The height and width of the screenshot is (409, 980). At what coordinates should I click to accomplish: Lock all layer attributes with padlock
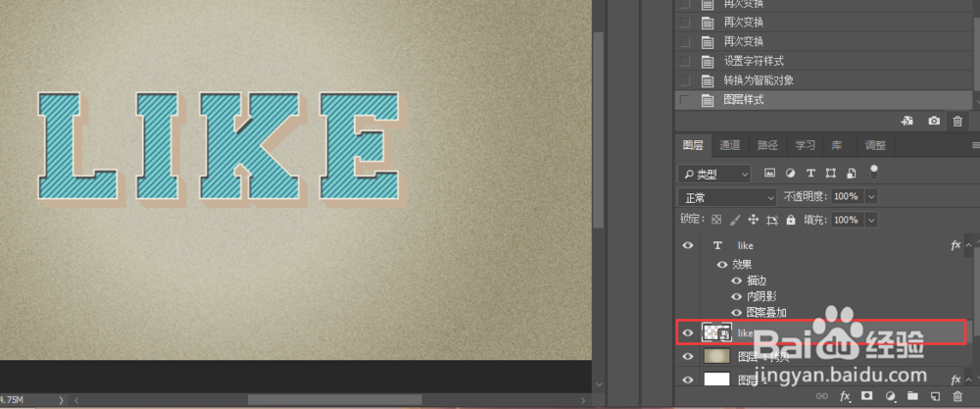[x=791, y=220]
